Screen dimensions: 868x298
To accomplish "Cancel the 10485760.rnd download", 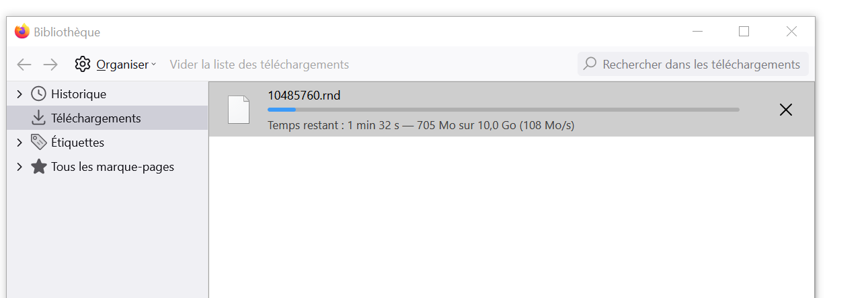I will 785,110.
